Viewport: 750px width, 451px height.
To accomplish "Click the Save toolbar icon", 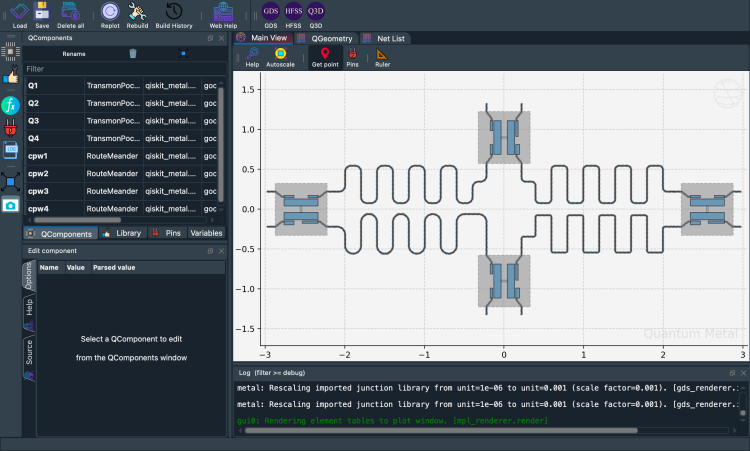I will coord(42,15).
